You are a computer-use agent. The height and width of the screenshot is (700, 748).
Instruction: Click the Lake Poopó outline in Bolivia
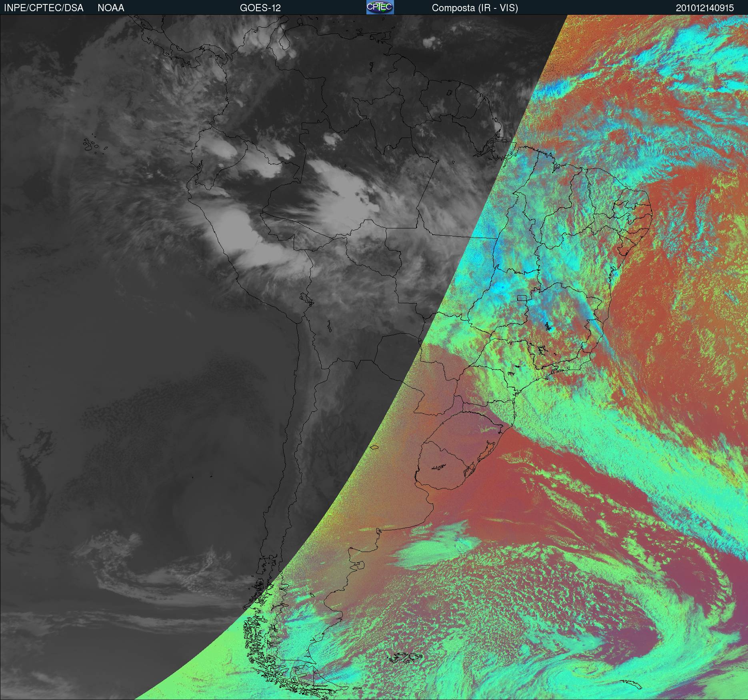(329, 327)
